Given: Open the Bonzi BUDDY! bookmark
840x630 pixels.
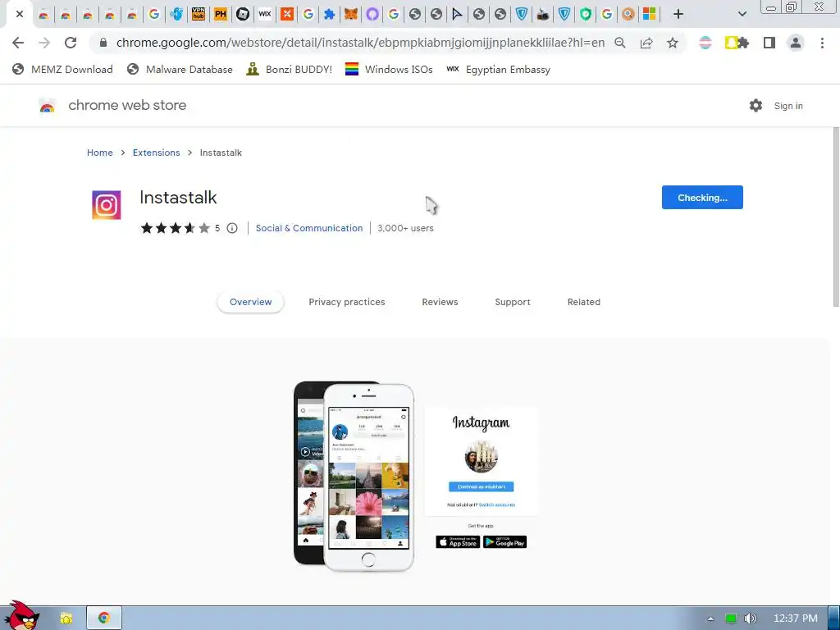Looking at the screenshot, I should click(290, 69).
